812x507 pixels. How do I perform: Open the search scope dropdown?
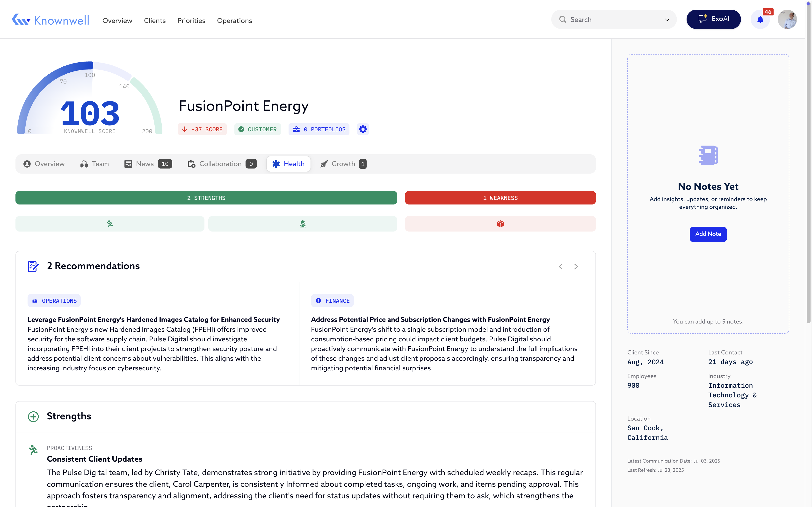pyautogui.click(x=667, y=20)
